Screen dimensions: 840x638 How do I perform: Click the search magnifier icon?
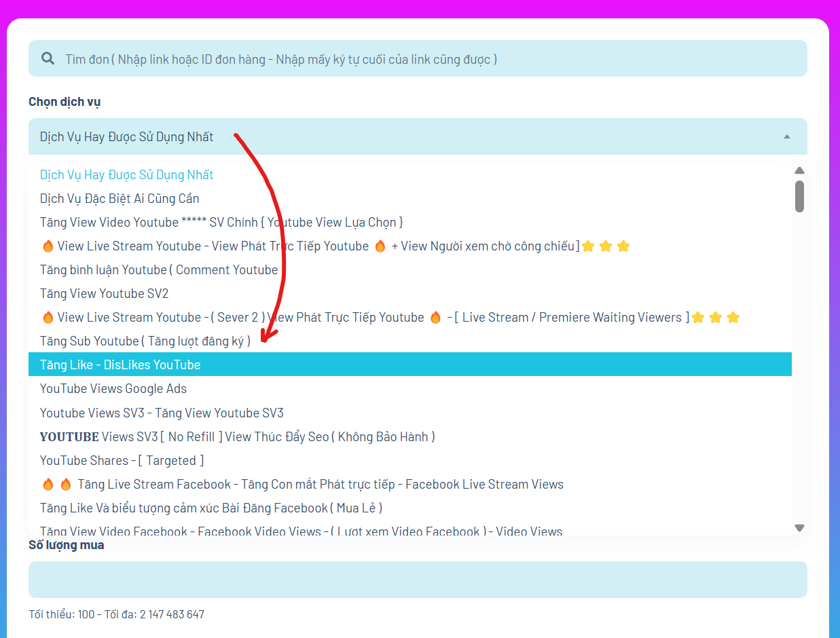48,58
